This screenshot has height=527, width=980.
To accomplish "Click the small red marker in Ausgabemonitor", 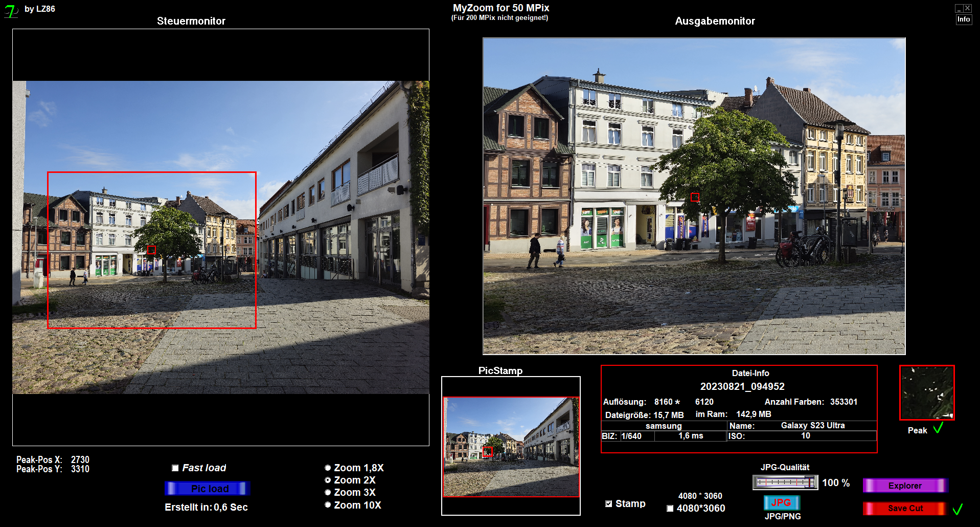I will click(x=695, y=197).
